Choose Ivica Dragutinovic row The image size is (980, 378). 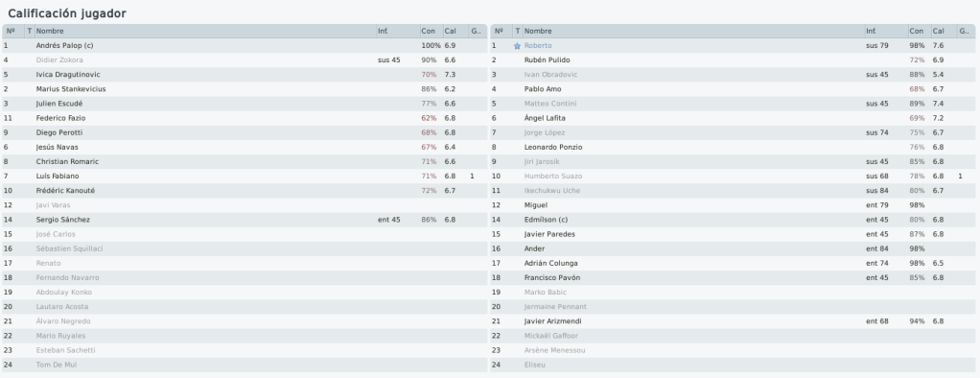pyautogui.click(x=245, y=75)
